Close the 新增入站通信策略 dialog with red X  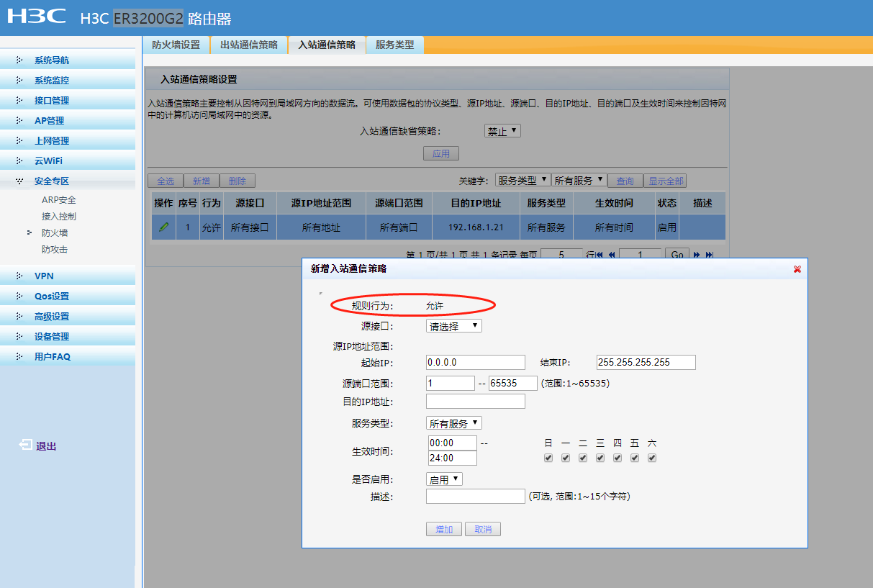[797, 268]
